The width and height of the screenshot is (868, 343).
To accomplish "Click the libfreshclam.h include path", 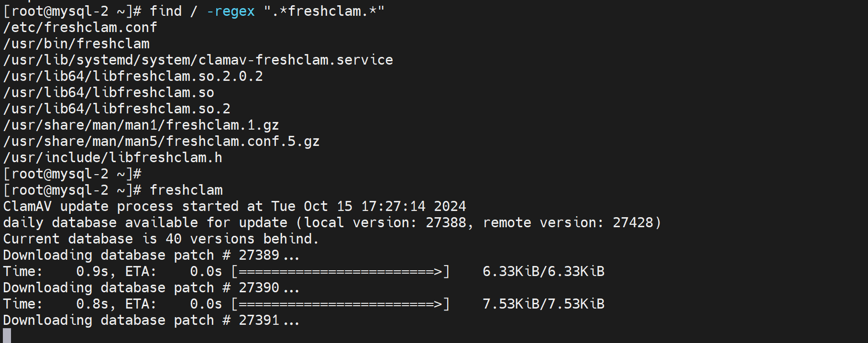I will pos(113,157).
